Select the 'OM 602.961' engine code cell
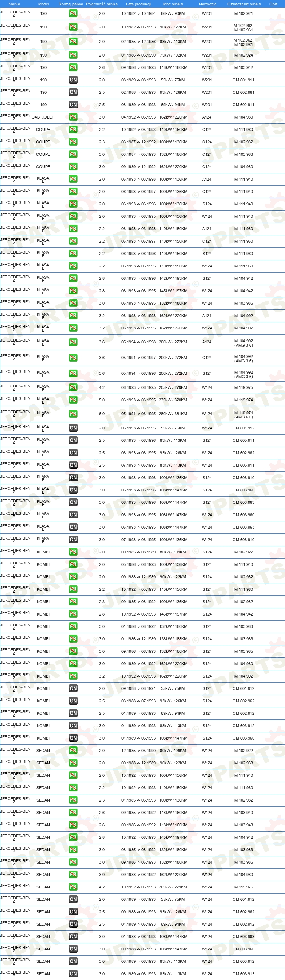The width and height of the screenshot is (285, 980). click(x=243, y=92)
